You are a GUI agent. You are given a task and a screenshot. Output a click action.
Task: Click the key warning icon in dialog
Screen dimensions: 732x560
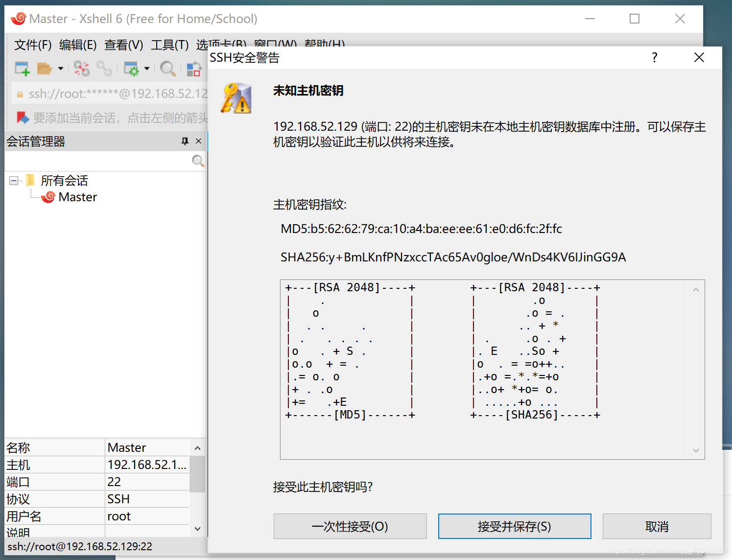(x=236, y=98)
